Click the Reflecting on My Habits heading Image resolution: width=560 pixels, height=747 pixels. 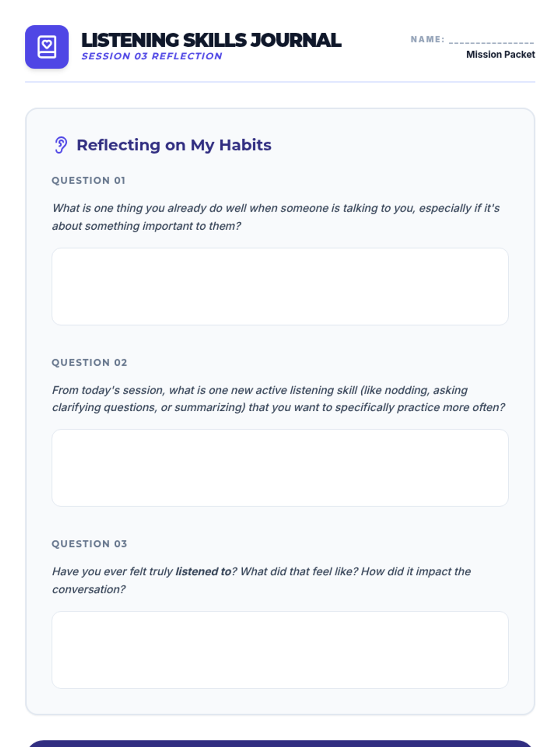[x=174, y=145]
